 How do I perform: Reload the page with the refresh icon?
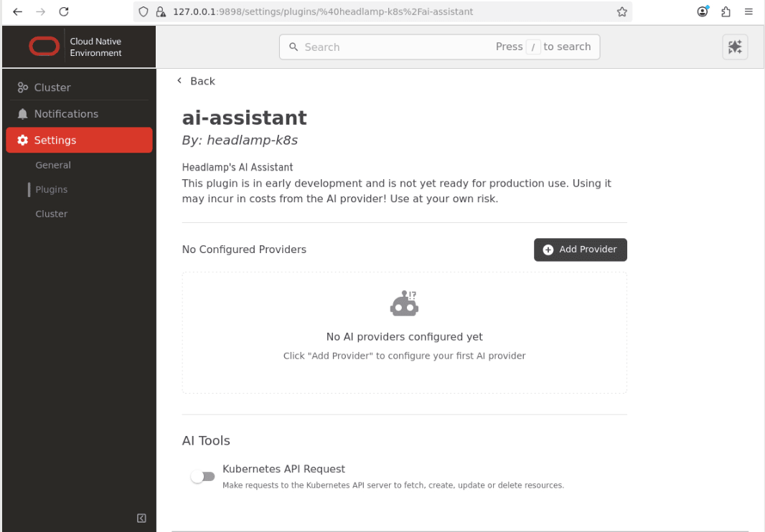[64, 11]
